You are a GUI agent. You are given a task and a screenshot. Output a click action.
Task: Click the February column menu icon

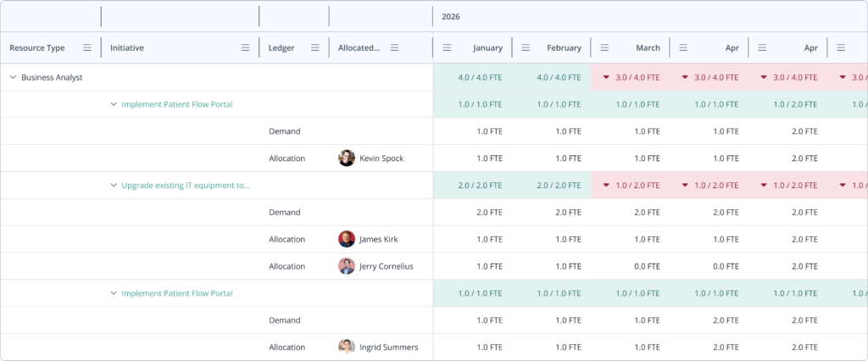tap(526, 48)
